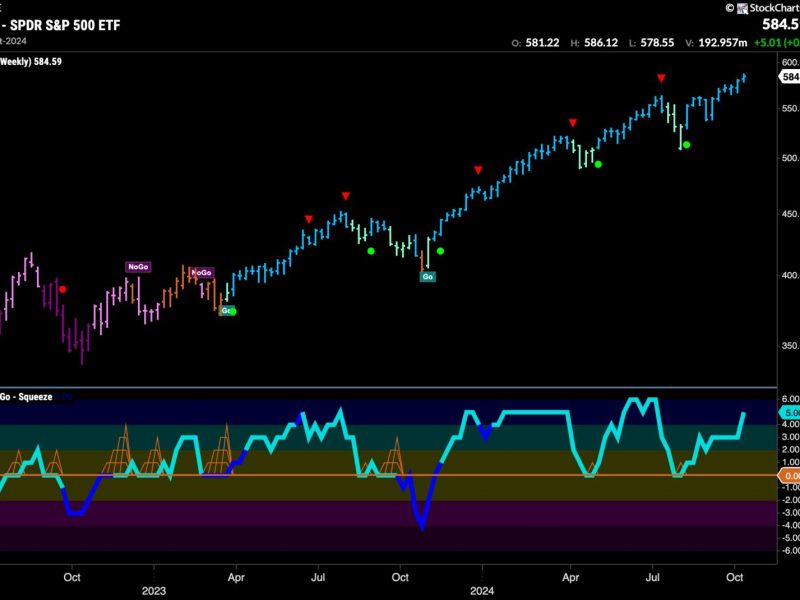Select the teal Go label below the late-2023 low
Viewport: 800px width, 600px height.
pos(428,277)
